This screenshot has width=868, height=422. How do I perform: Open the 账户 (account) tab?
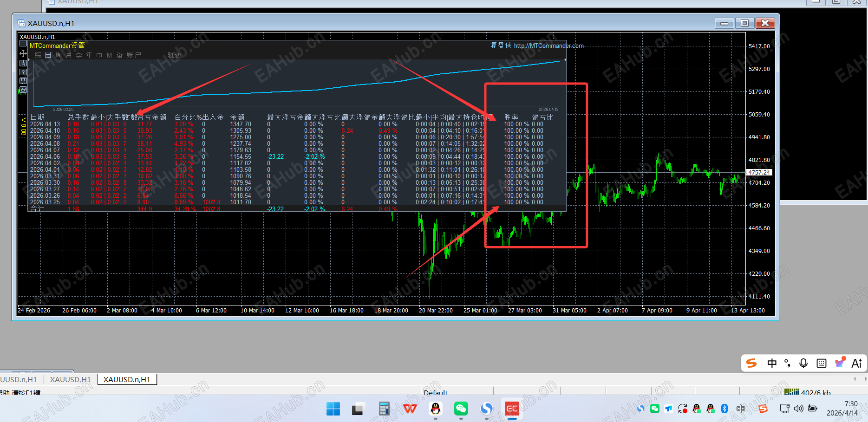[x=134, y=55]
